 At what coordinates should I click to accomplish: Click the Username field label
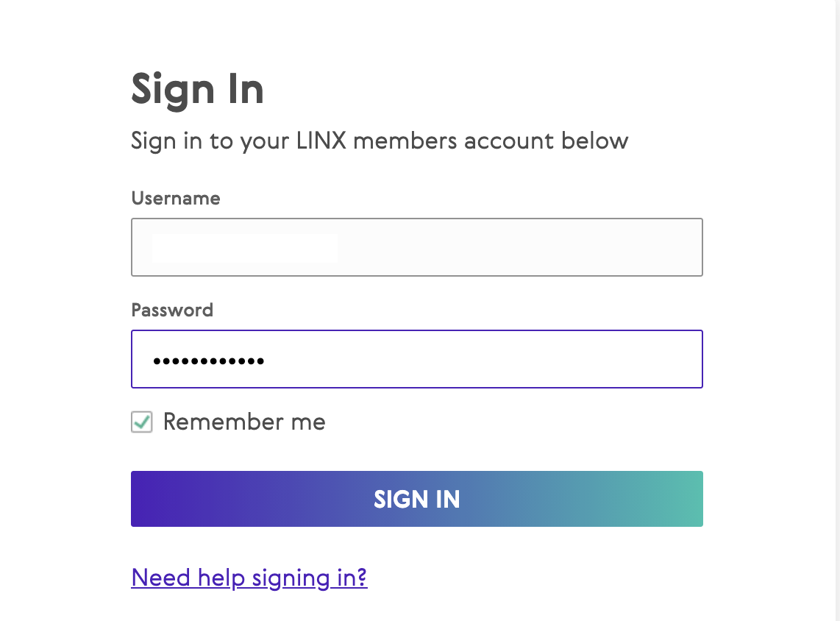(175, 198)
